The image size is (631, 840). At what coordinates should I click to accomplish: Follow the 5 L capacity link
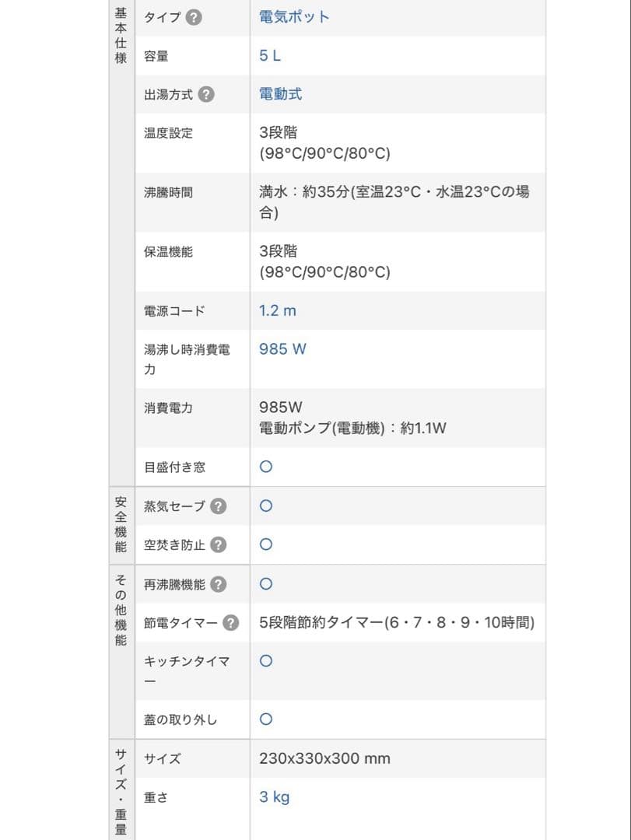click(x=270, y=56)
